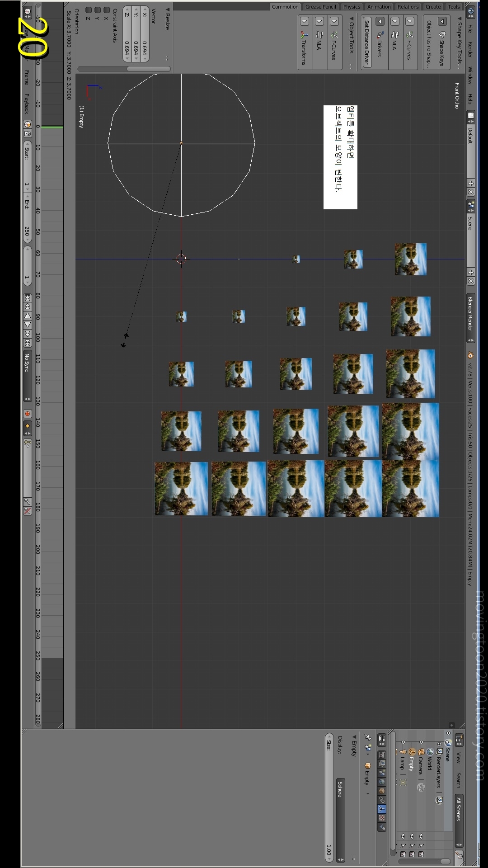Switch to Object properties cube tab
This screenshot has height=868, width=488.
coord(382,791)
